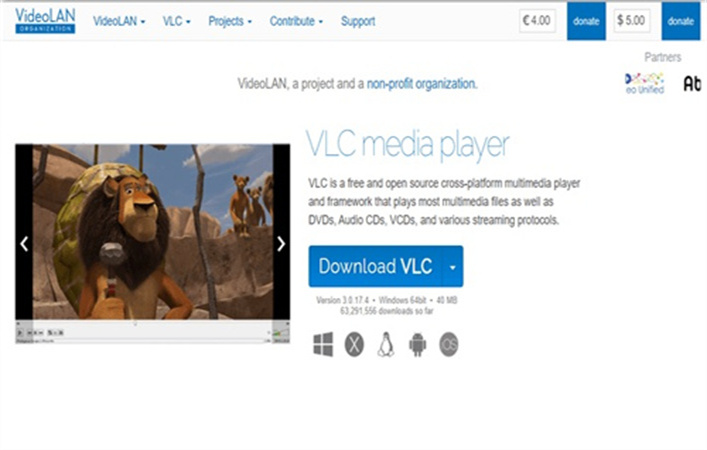This screenshot has height=450, width=707.
Task: Click the VideoLAN Organization logo
Action: click(45, 21)
